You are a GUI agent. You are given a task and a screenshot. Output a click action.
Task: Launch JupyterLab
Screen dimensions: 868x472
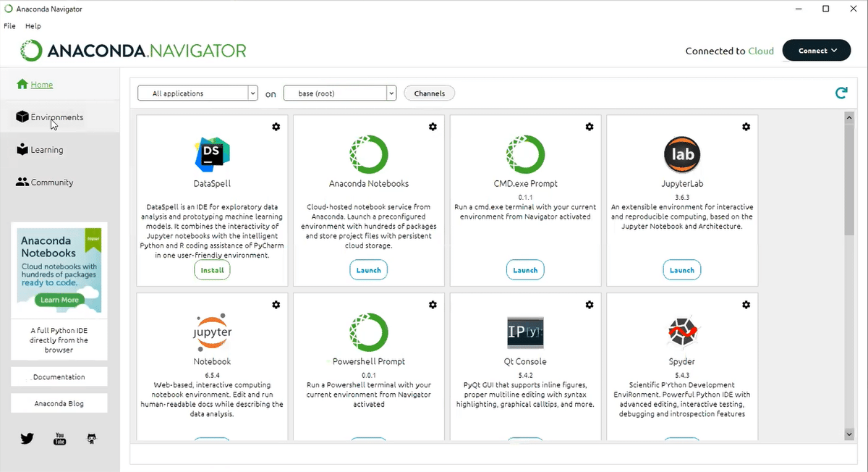[x=682, y=270]
